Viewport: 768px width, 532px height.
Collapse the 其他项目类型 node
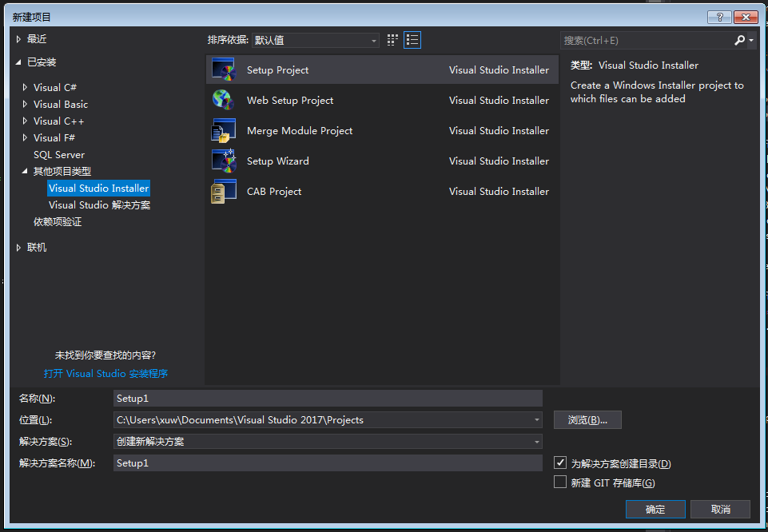[x=25, y=171]
